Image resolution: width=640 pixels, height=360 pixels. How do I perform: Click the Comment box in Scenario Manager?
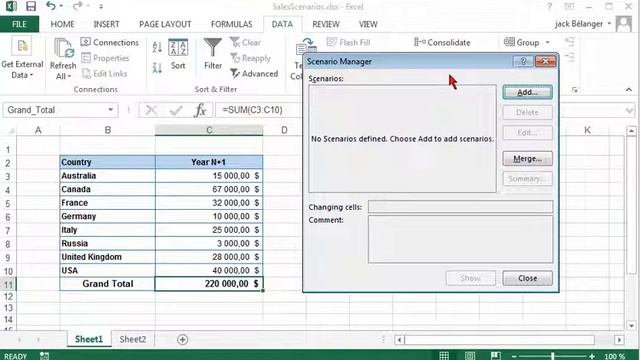[460, 239]
